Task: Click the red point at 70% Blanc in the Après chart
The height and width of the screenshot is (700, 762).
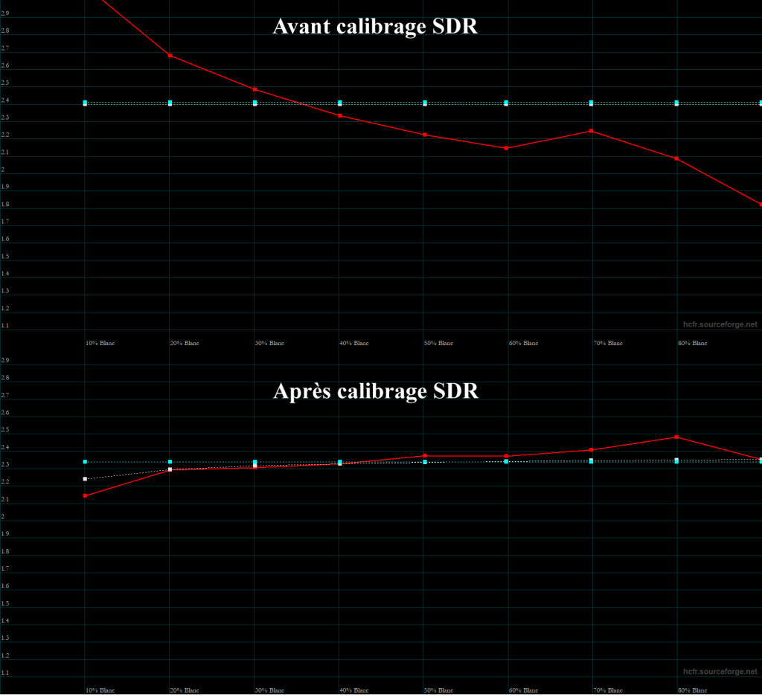Action: pyautogui.click(x=592, y=450)
